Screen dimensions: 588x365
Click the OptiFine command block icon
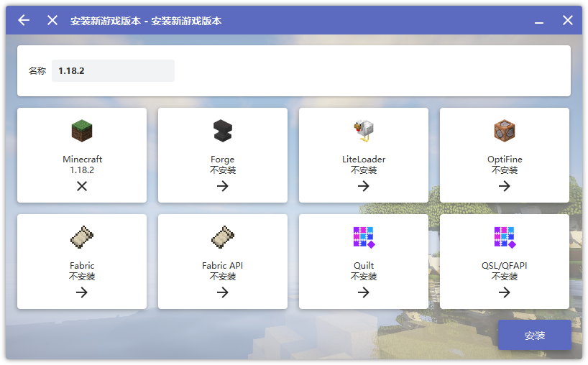(x=505, y=131)
